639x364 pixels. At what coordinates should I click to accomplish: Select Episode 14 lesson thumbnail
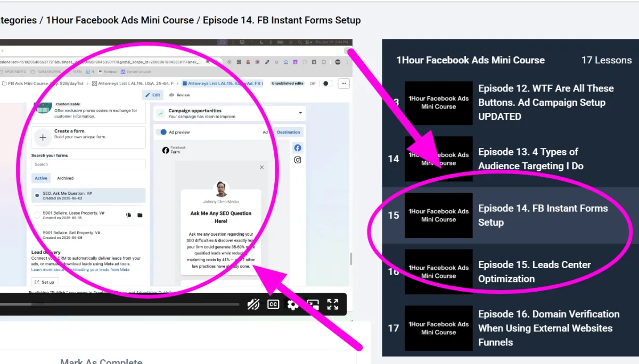439,215
